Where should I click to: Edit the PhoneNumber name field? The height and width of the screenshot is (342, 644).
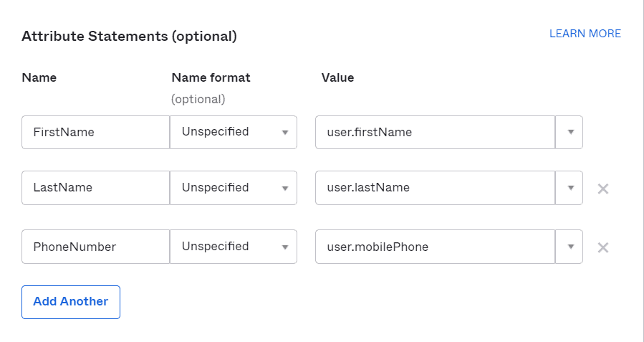tap(95, 247)
